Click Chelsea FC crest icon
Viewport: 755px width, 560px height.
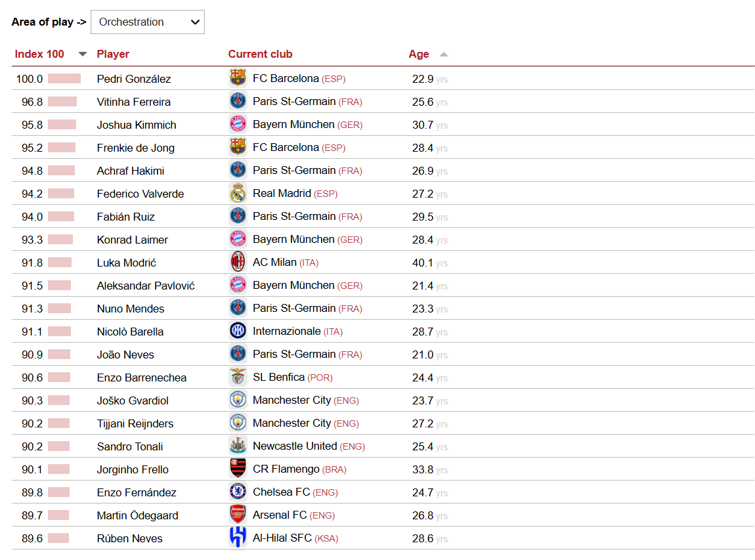pos(238,492)
